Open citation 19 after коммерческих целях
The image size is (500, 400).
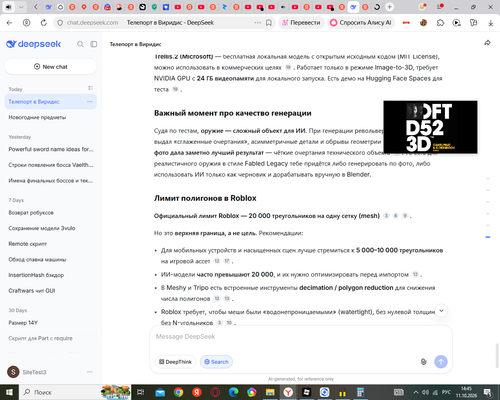click(x=288, y=67)
